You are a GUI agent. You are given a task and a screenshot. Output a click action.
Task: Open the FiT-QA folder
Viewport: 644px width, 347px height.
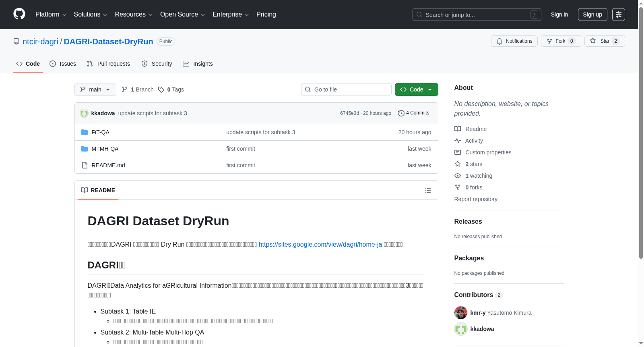pyautogui.click(x=100, y=132)
